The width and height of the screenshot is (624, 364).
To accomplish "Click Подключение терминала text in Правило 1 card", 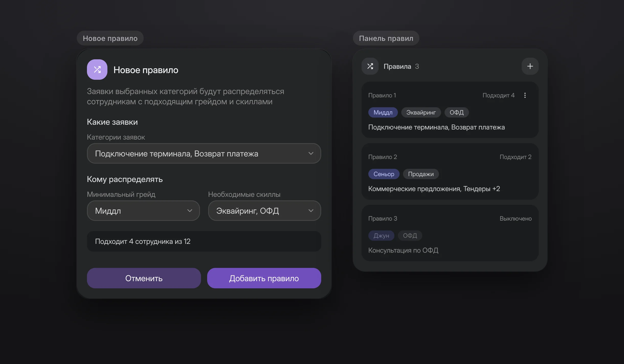I will point(408,127).
